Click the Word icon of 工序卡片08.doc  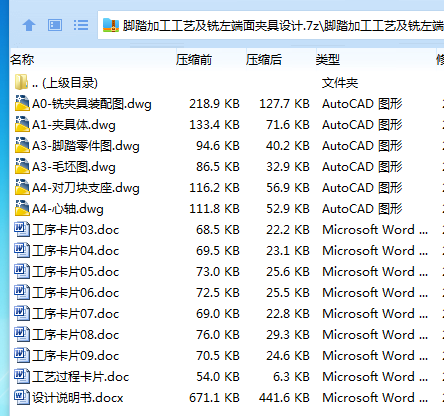(x=22, y=334)
